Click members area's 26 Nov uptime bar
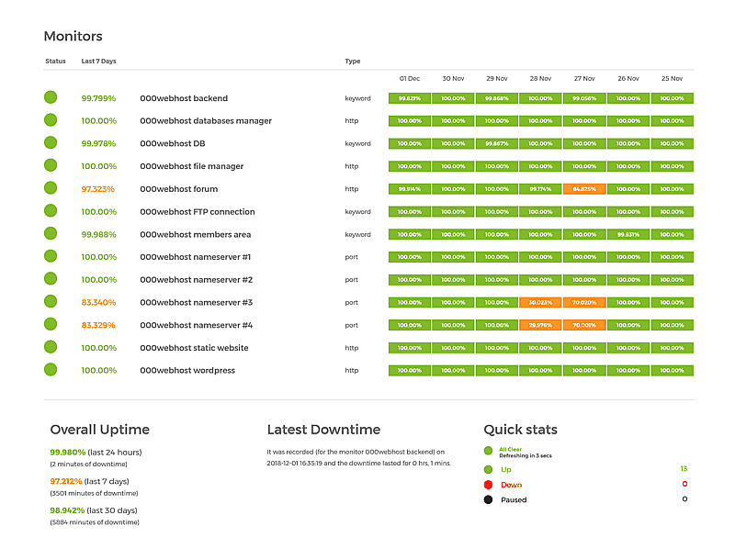 (628, 235)
